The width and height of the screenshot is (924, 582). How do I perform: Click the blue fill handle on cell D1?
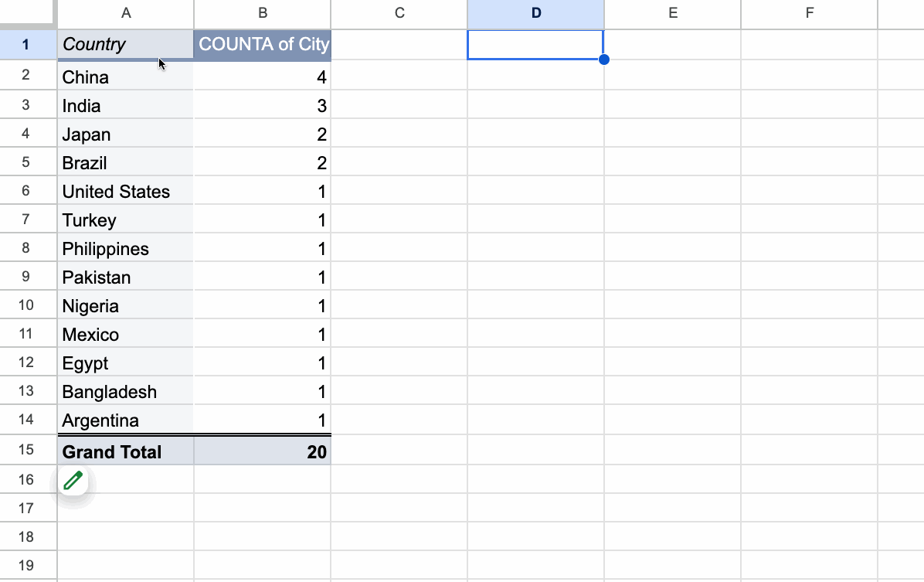tap(604, 60)
